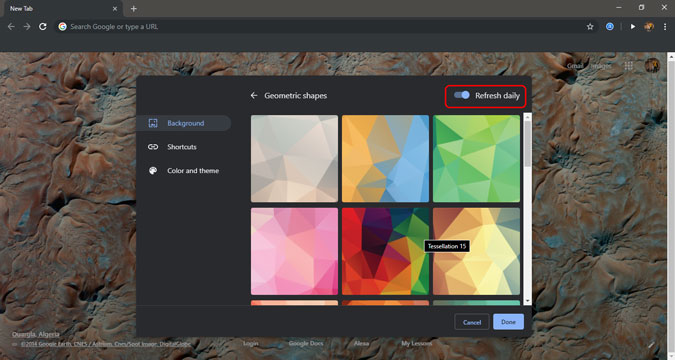
Task: Click the browser forward arrow
Action: point(27,27)
